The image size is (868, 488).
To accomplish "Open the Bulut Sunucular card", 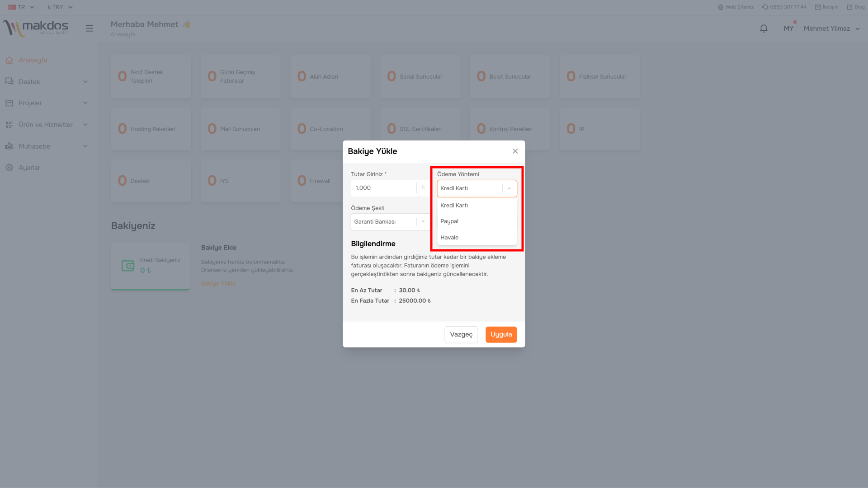I will pos(510,77).
